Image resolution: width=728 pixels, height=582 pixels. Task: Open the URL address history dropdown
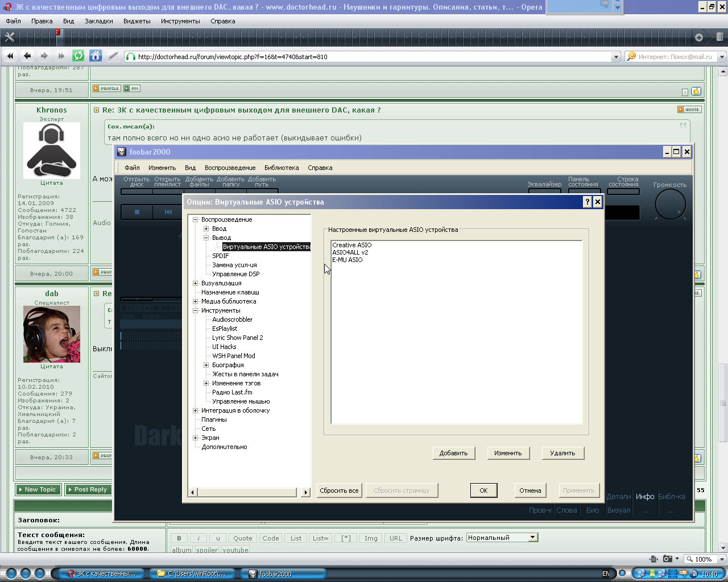[x=615, y=57]
